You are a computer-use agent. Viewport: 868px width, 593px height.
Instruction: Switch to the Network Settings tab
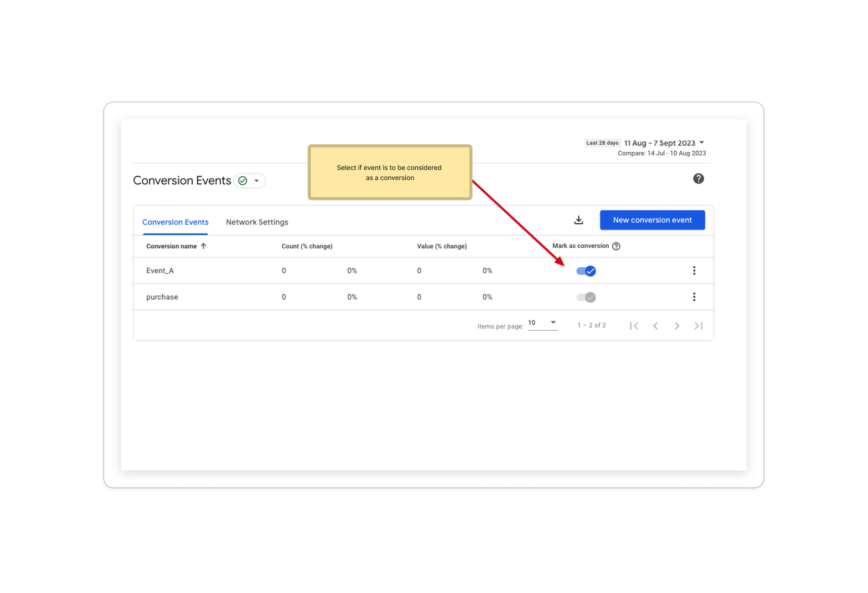pyautogui.click(x=257, y=222)
